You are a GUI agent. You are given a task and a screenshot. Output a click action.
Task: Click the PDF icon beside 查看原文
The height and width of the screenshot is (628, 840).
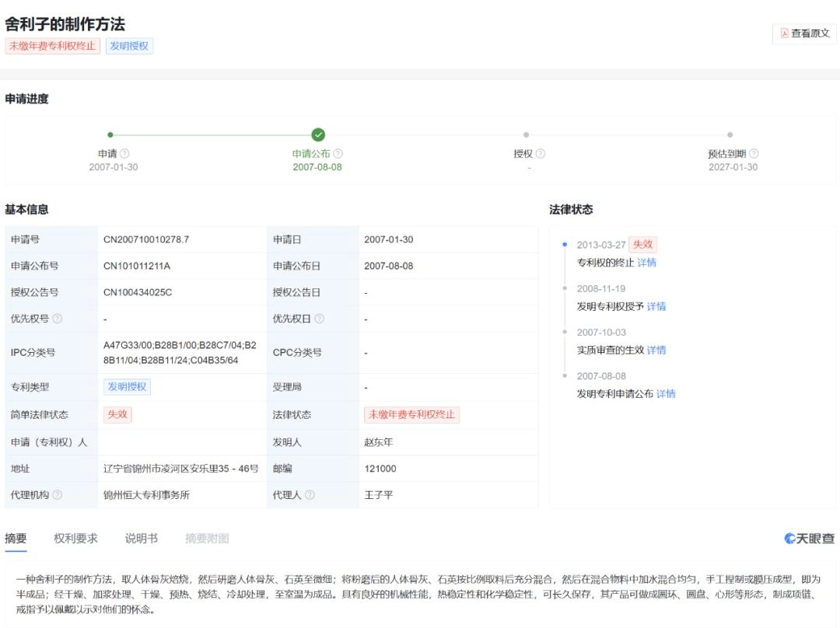point(783,34)
